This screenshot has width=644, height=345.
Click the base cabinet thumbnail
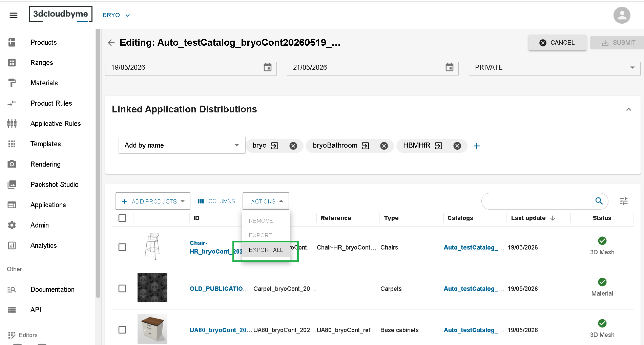152,329
